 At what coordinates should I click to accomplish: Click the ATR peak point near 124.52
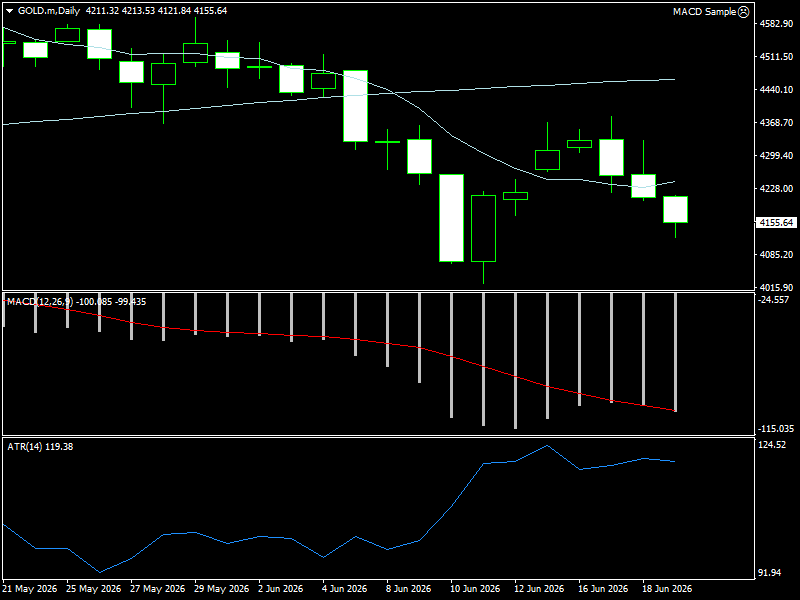[547, 445]
